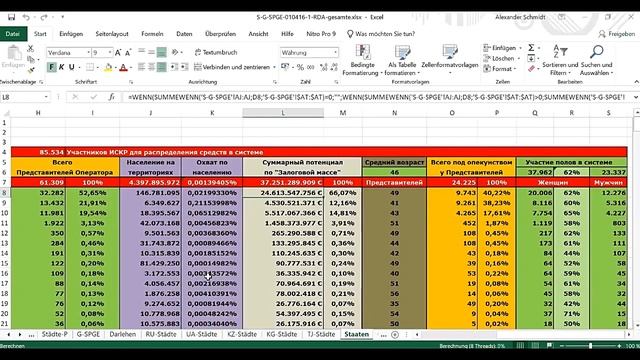Open the Währung number format dropdown
The image size is (640, 360).
[336, 53]
